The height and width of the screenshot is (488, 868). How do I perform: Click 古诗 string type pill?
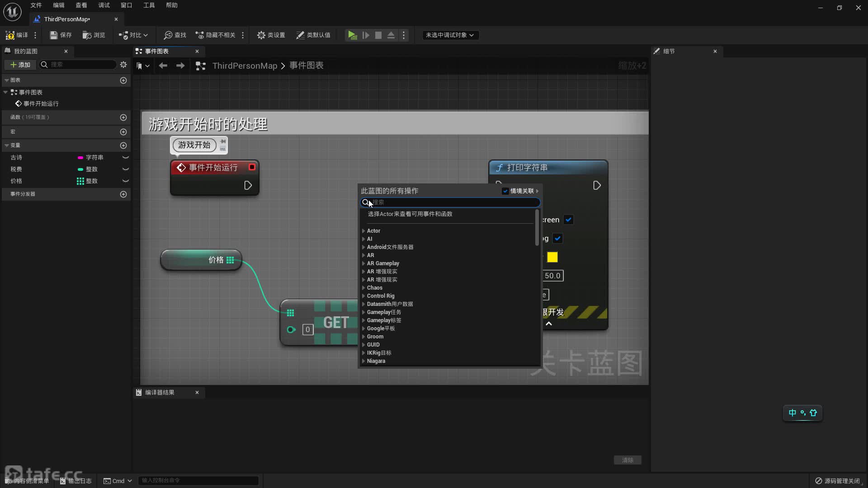80,157
